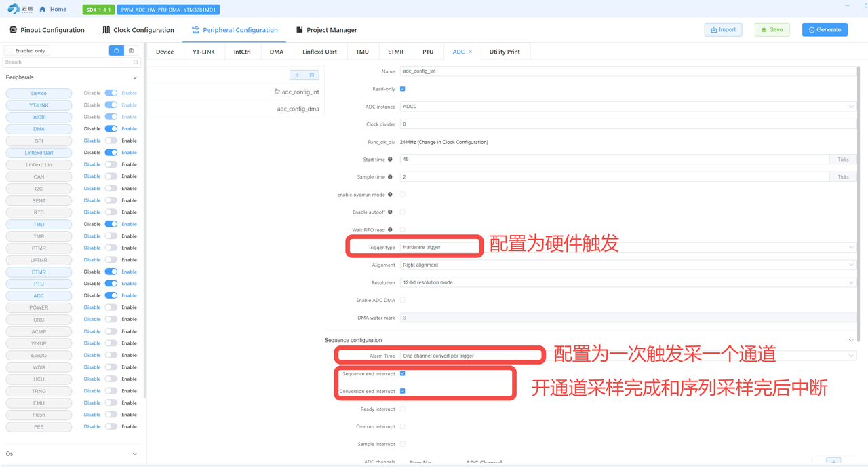Click the Pinout Configuration chip icon
This screenshot has width=868, height=467.
13,30
